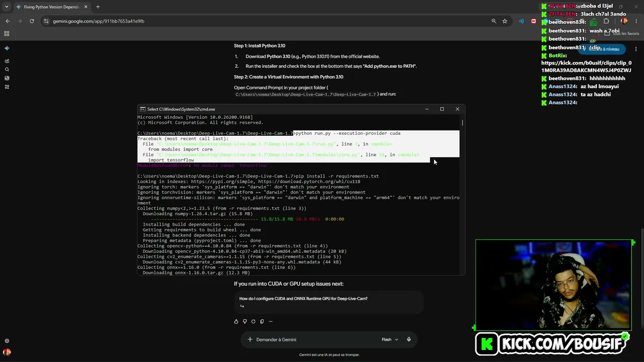Start a new Gemini chat

pyautogui.click(x=7, y=61)
